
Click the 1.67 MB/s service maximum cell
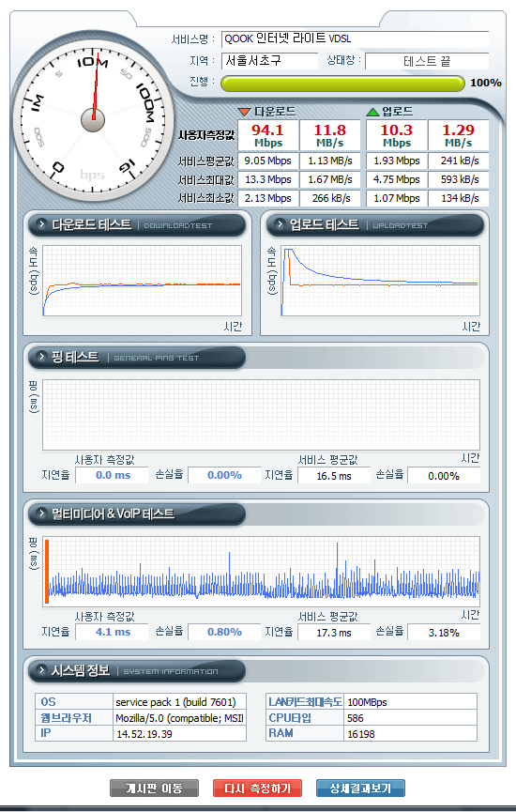[x=330, y=179]
